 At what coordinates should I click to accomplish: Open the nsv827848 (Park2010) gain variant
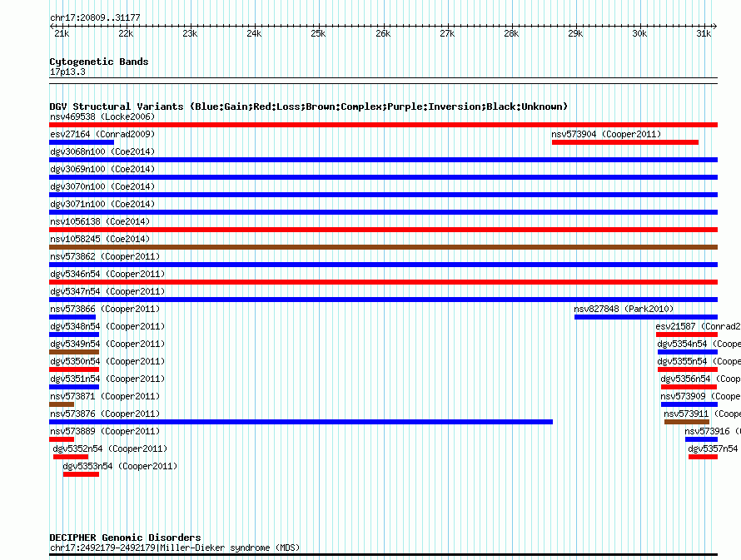click(646, 317)
